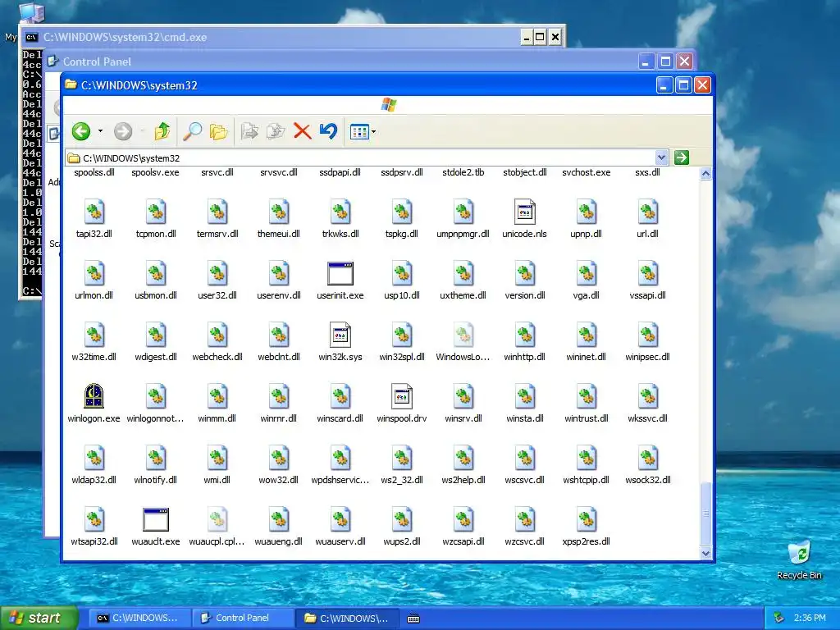Click the Up folder toolbar icon
The height and width of the screenshot is (630, 840).
point(162,131)
